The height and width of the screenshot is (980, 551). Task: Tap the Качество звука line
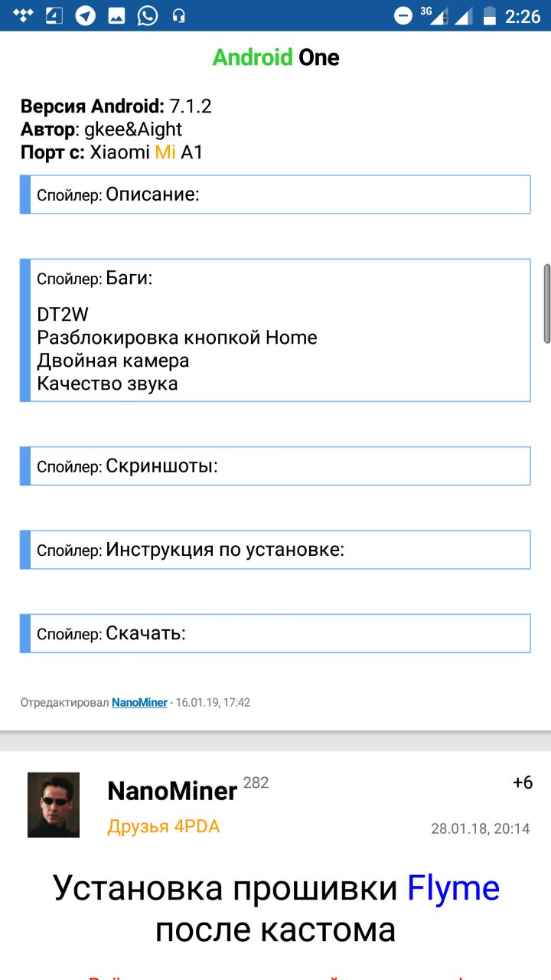tap(107, 384)
